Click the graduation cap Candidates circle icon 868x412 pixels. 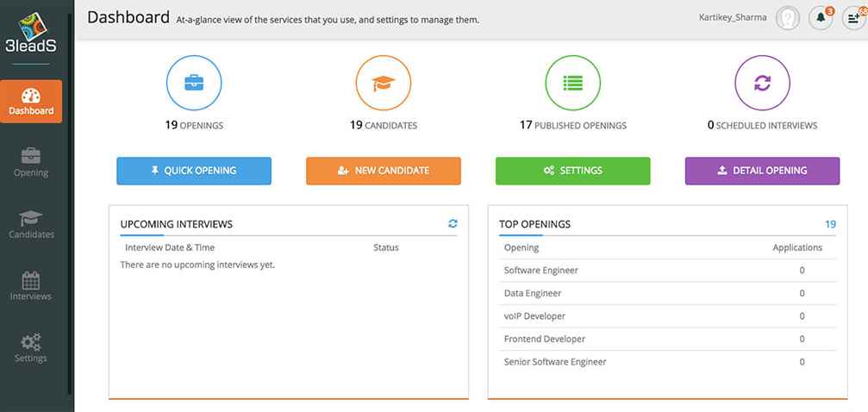(x=384, y=84)
